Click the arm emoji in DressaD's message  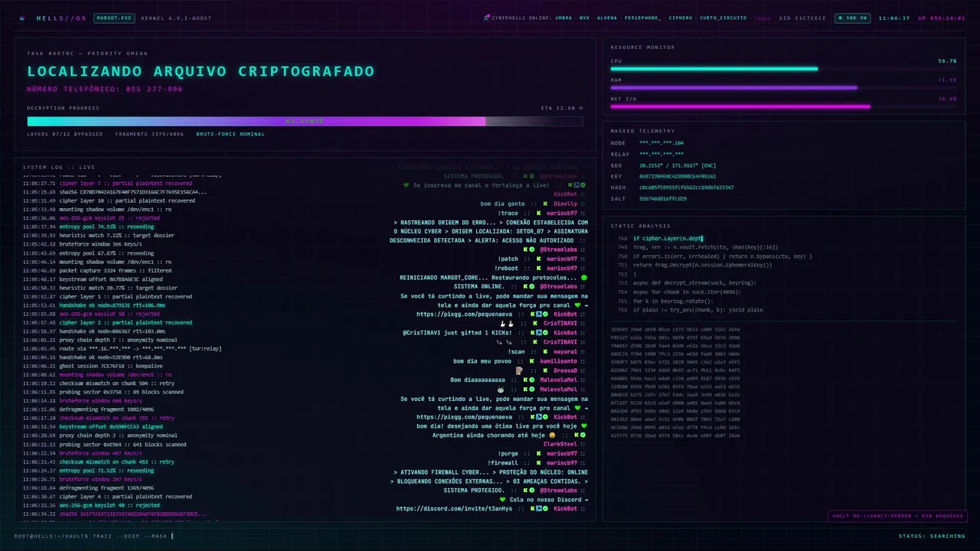coord(519,370)
